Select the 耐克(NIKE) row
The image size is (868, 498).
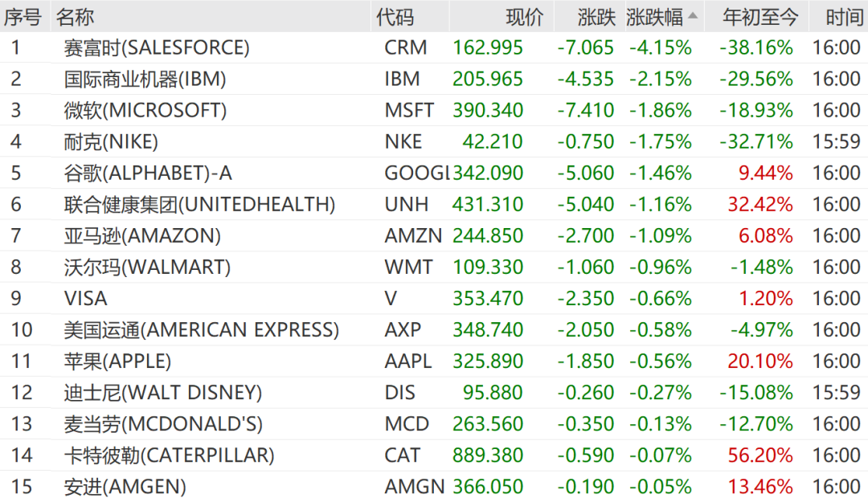tap(434, 141)
